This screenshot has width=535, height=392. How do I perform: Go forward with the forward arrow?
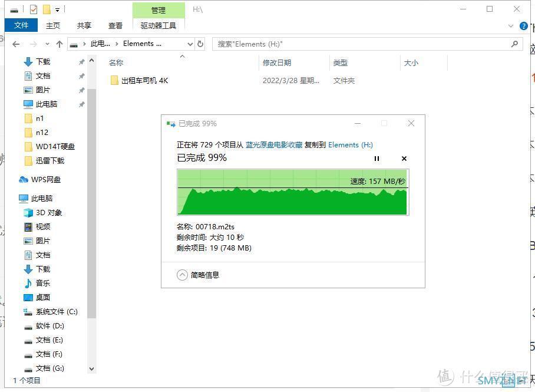34,44
